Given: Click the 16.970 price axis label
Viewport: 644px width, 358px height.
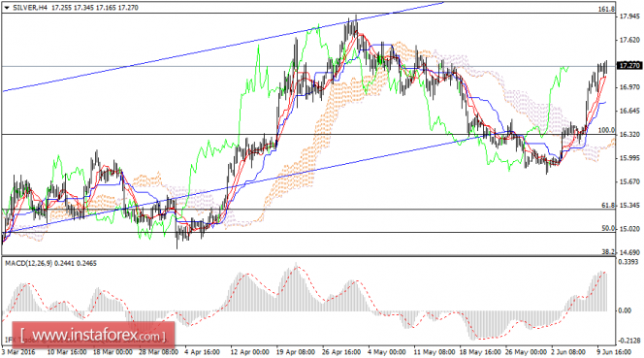Looking at the screenshot, I should [x=629, y=87].
